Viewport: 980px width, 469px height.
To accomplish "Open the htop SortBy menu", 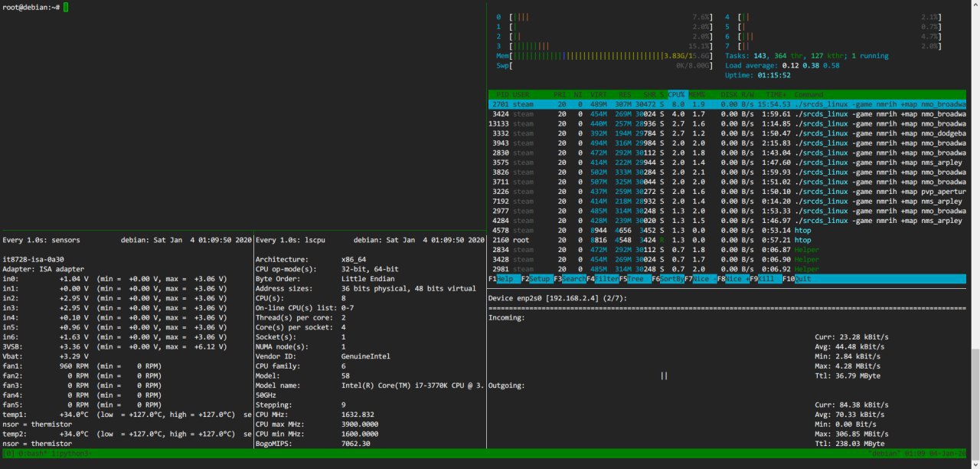I will pyautogui.click(x=668, y=279).
